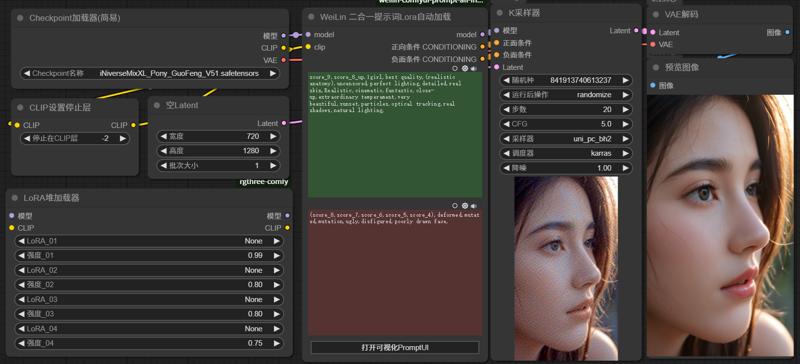This screenshot has height=364, width=800.
Task: Click the 打开可视化PromptUI button
Action: point(395,348)
